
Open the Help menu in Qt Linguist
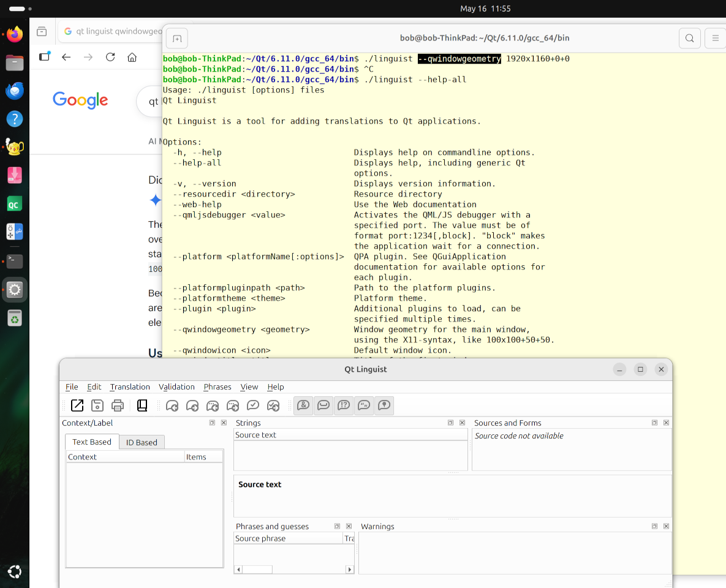tap(276, 387)
